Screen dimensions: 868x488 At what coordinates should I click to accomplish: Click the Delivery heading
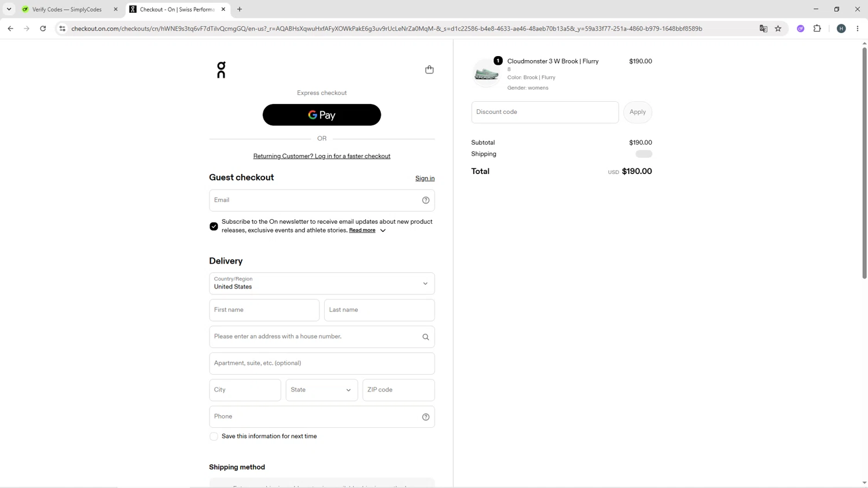(226, 261)
